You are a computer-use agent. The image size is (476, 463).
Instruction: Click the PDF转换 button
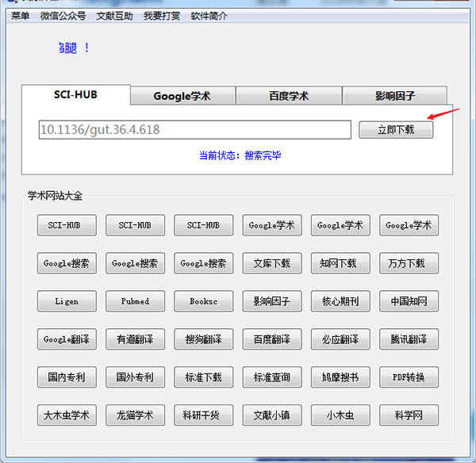[x=409, y=377]
